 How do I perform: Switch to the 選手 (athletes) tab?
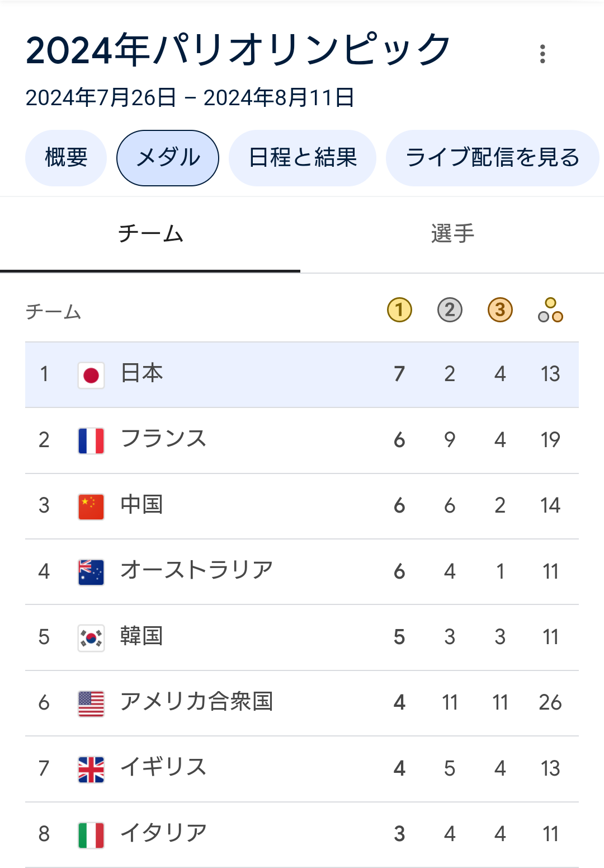click(452, 234)
